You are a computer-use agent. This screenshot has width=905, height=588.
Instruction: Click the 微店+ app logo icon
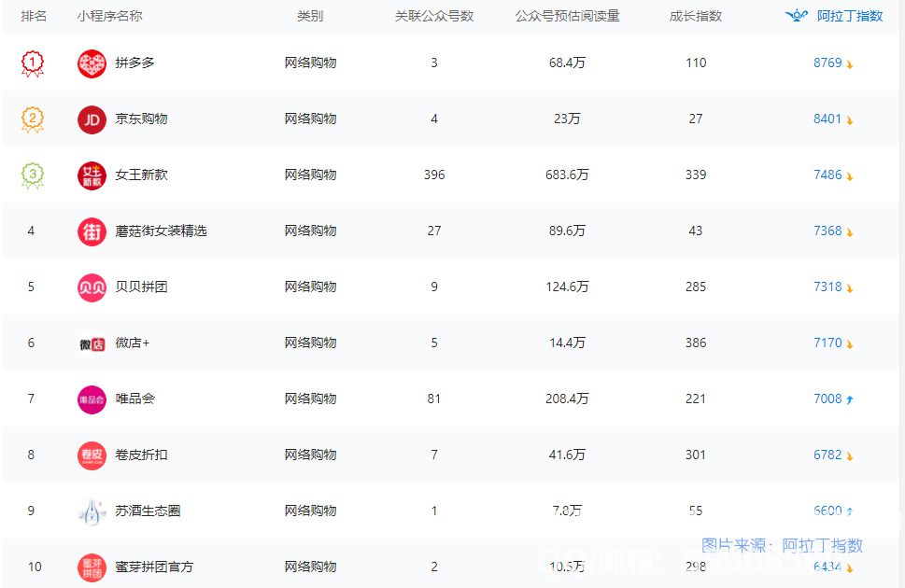pyautogui.click(x=92, y=343)
